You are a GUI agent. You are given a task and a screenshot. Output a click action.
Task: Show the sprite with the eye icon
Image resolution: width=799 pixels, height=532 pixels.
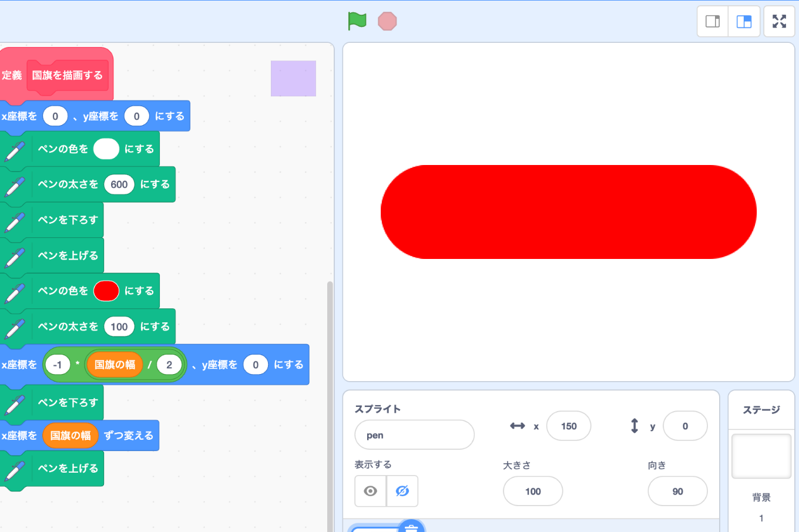point(371,491)
